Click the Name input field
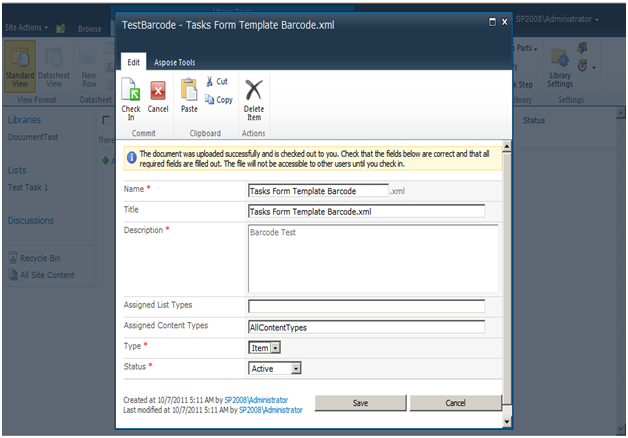This screenshot has height=438, width=628. 318,191
